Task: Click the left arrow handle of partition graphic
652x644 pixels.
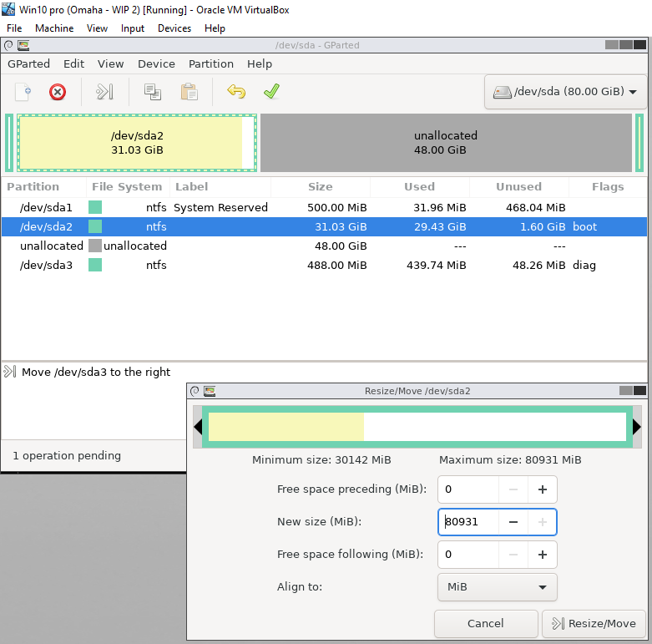Action: point(198,427)
